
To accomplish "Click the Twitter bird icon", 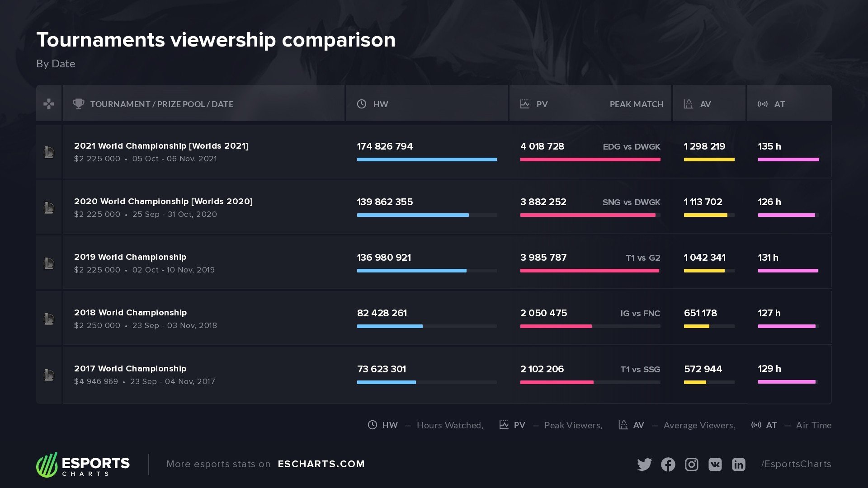I will [x=644, y=465].
